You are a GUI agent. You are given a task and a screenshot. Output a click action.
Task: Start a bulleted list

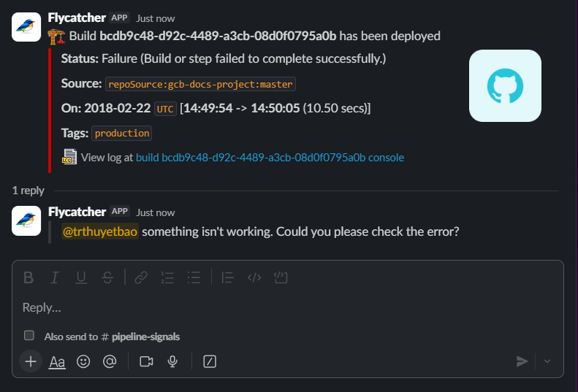click(x=194, y=277)
